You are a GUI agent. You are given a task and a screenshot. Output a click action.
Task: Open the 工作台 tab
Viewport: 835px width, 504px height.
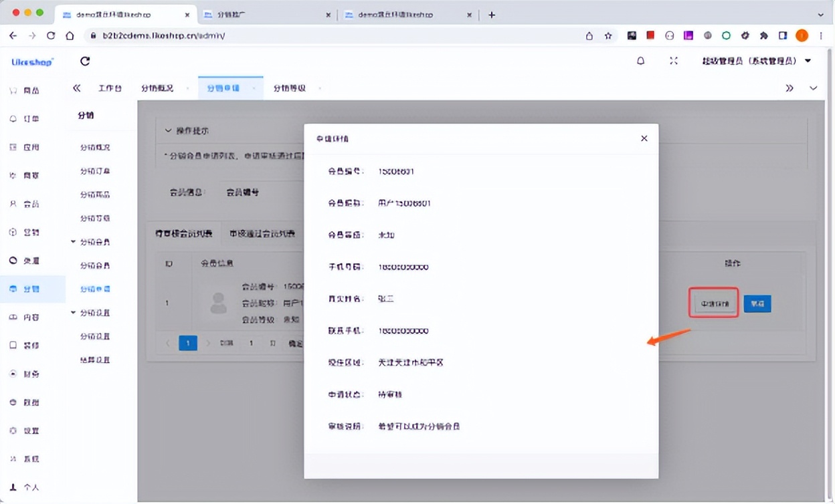[x=110, y=88]
